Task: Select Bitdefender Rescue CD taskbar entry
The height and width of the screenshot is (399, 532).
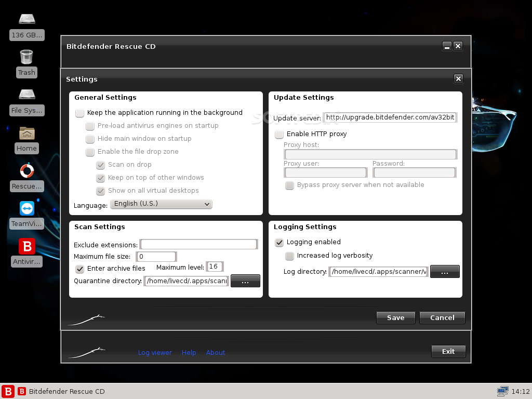Action: (61, 391)
